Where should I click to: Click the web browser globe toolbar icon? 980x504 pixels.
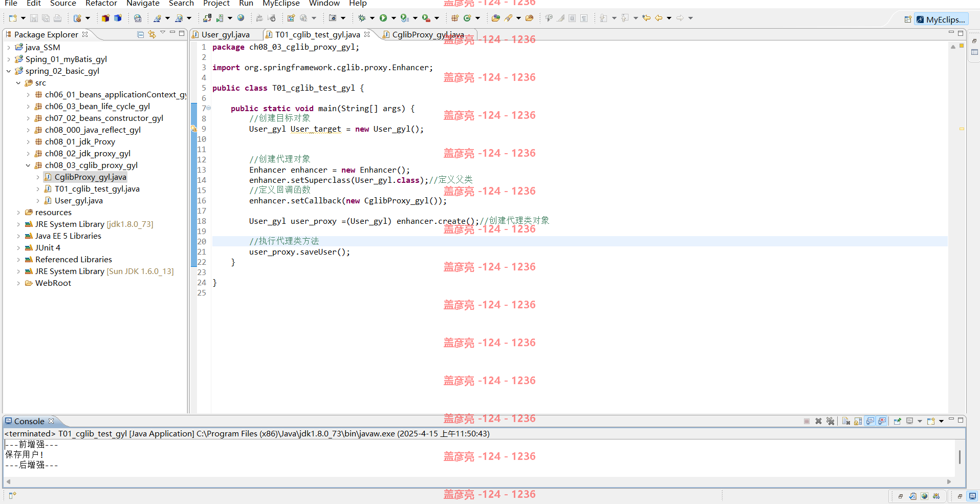point(241,18)
